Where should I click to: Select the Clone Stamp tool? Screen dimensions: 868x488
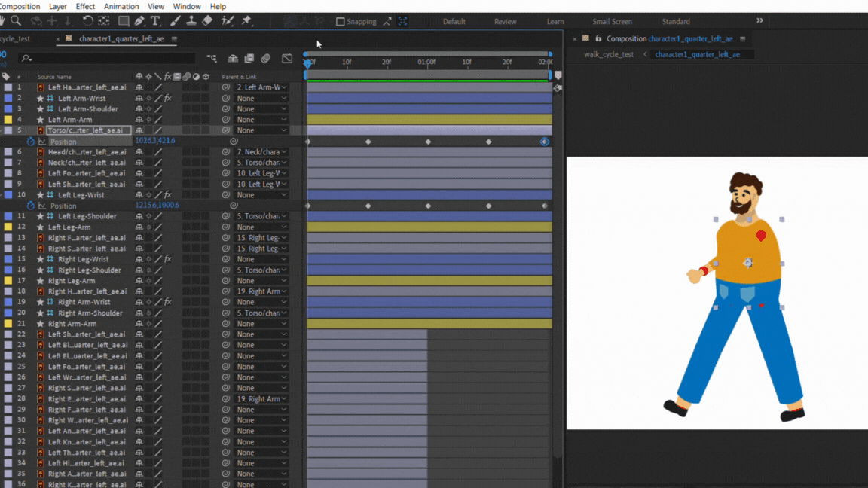pyautogui.click(x=191, y=21)
